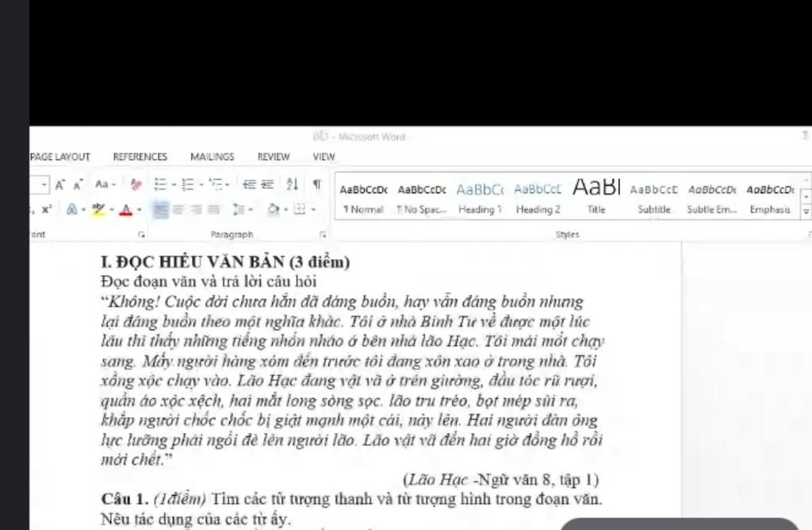Open the font size dropdown arrow
This screenshot has width=812, height=530.
pyautogui.click(x=44, y=184)
